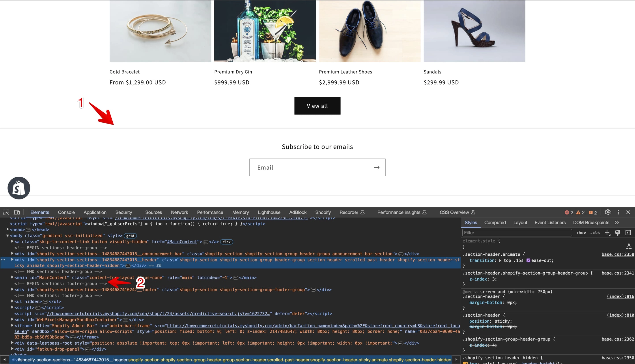Click the new style rule plus icon
This screenshot has width=635, height=364.
point(607,233)
